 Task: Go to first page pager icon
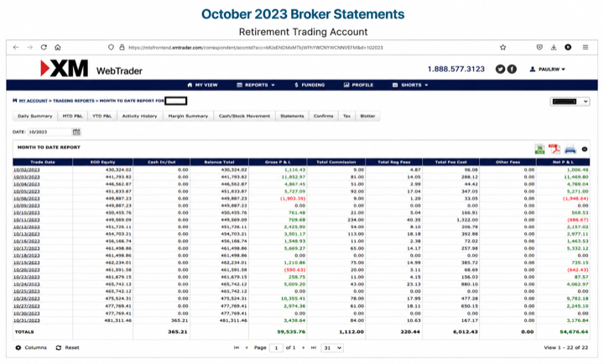(237, 348)
